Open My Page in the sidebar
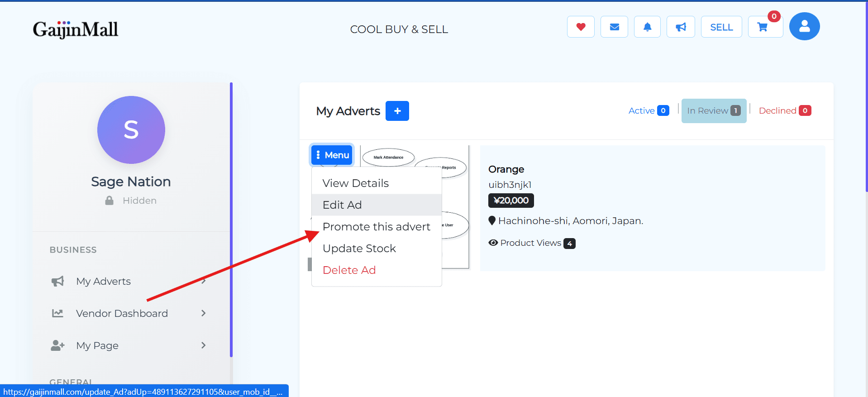Image resolution: width=868 pixels, height=397 pixels. (129, 345)
